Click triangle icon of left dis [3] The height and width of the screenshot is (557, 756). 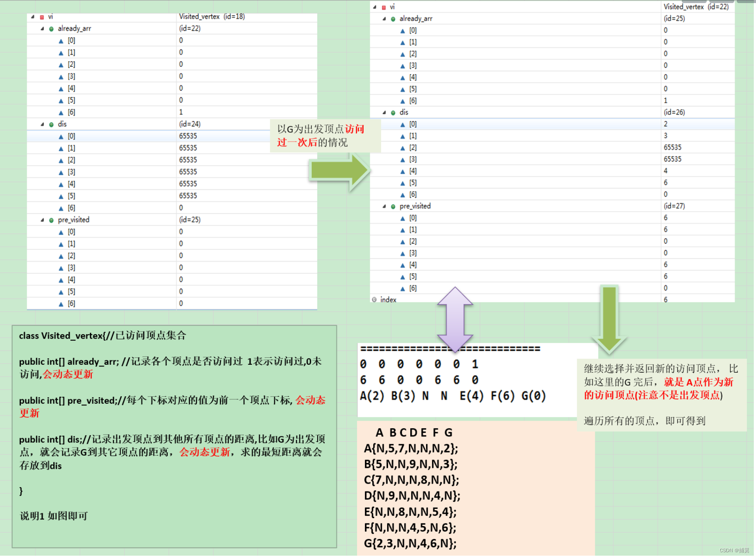click(x=61, y=173)
